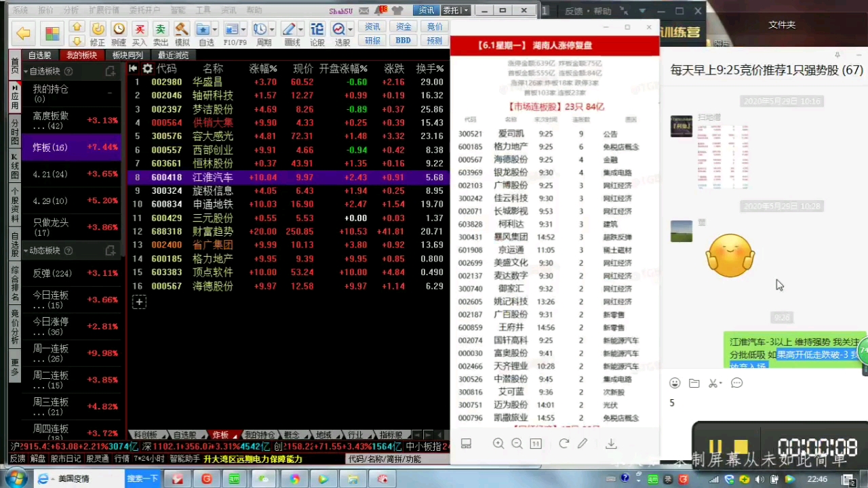Click the 资金 button
The width and height of the screenshot is (868, 488).
(403, 26)
